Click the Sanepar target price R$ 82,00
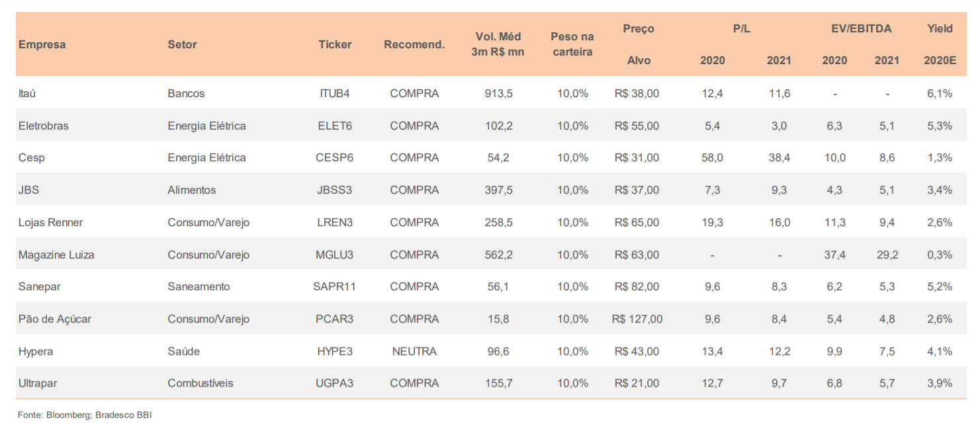The image size is (980, 437). click(x=637, y=286)
